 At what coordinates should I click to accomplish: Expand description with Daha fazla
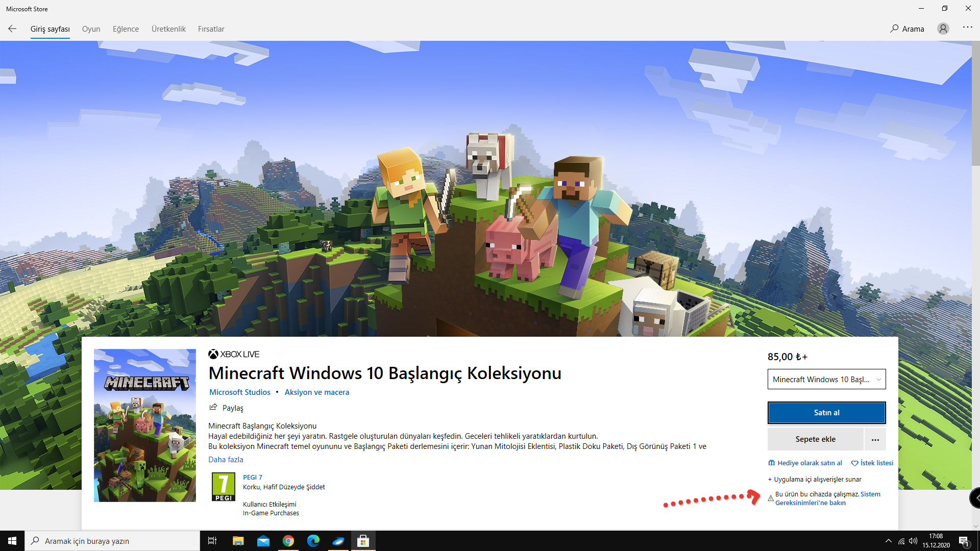click(226, 459)
